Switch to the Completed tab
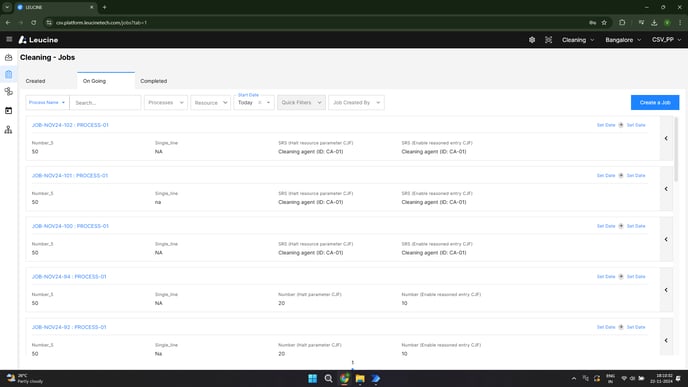Image resolution: width=688 pixels, height=387 pixels. point(154,81)
